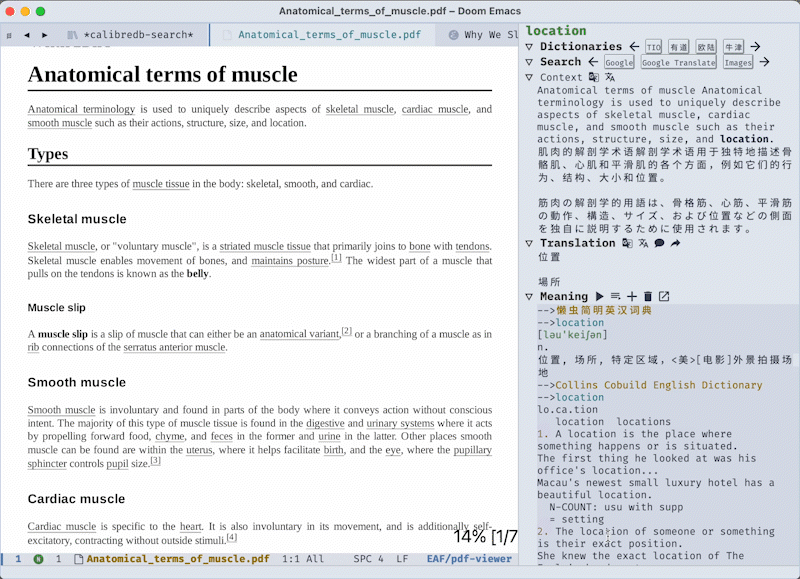
Task: Collapse the Context section triangle
Action: 529,77
